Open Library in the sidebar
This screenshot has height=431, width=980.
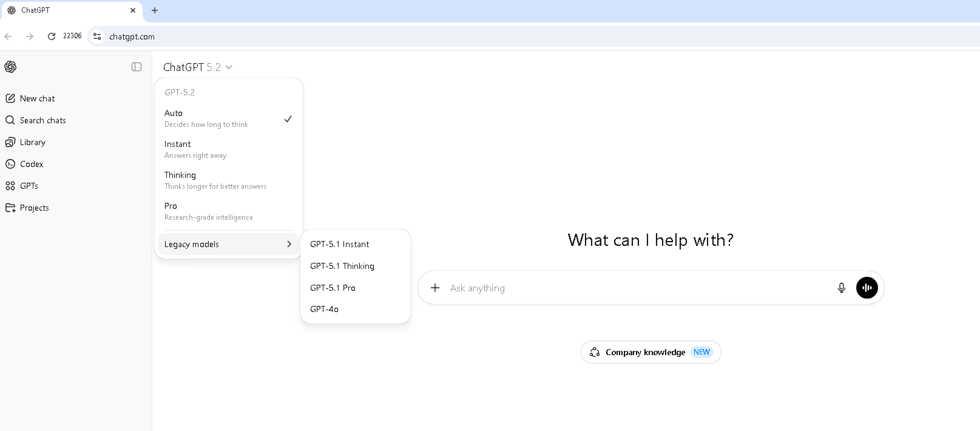point(32,142)
